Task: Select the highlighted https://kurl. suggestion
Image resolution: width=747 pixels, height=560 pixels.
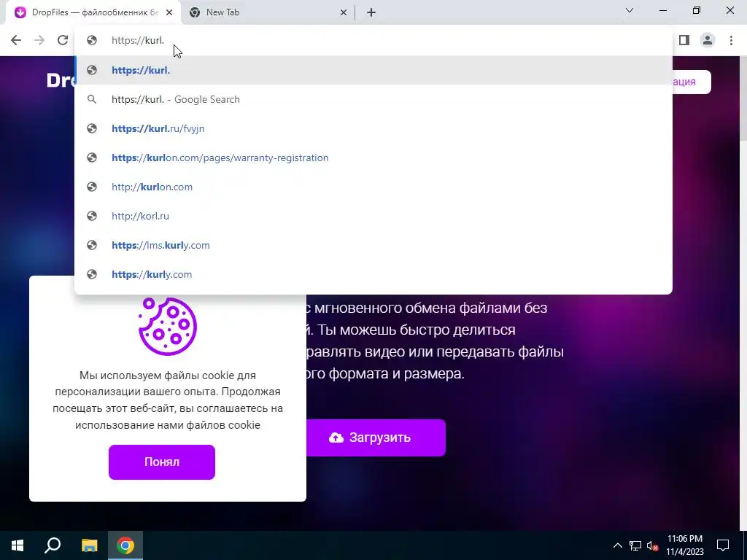Action: tap(373, 70)
